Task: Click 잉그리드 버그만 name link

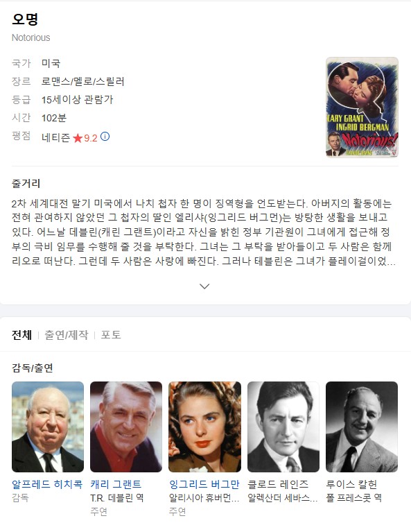Action: pos(204,484)
